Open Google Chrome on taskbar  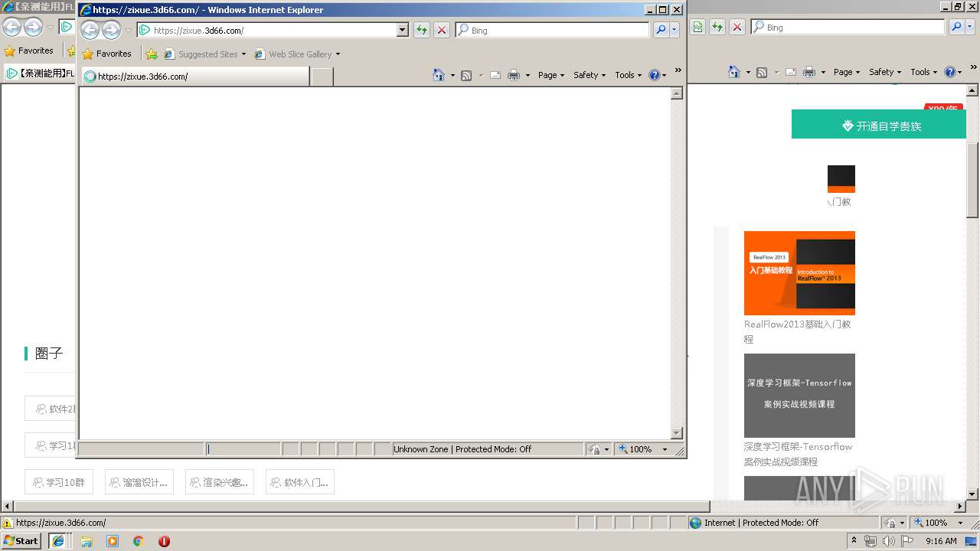[x=138, y=541]
